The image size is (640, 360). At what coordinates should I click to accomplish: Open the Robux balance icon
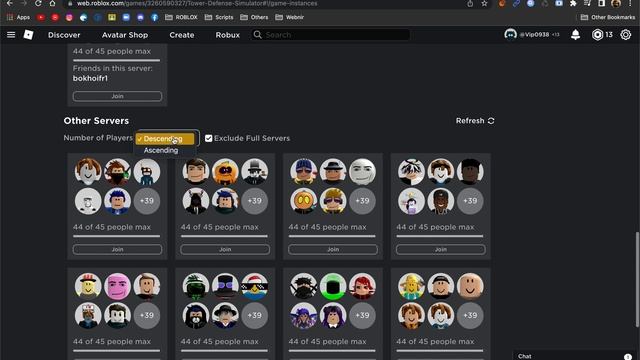[597, 35]
